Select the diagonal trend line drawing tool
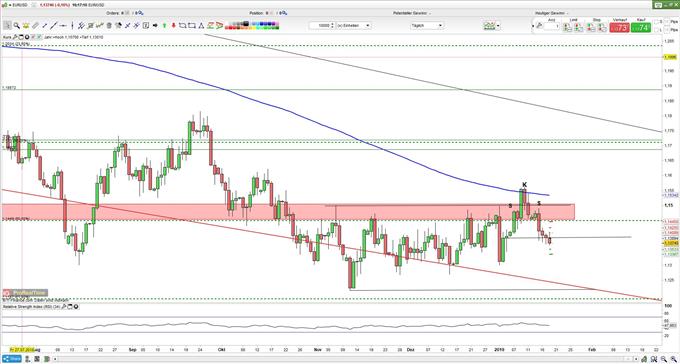 pos(54,26)
